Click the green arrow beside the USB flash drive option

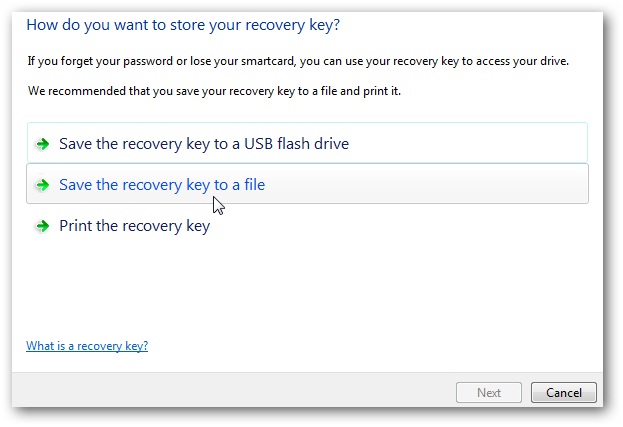(42, 144)
